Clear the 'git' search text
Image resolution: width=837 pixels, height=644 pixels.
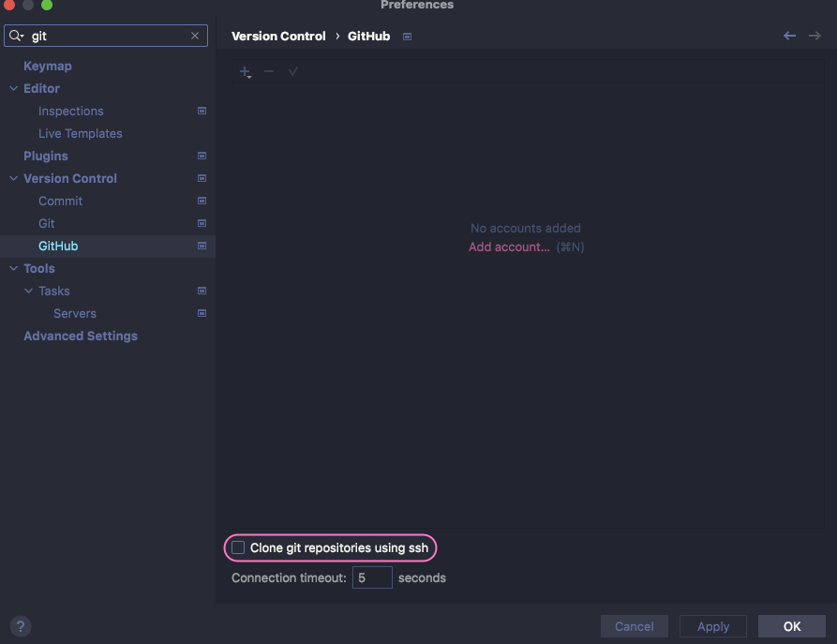[x=195, y=36]
